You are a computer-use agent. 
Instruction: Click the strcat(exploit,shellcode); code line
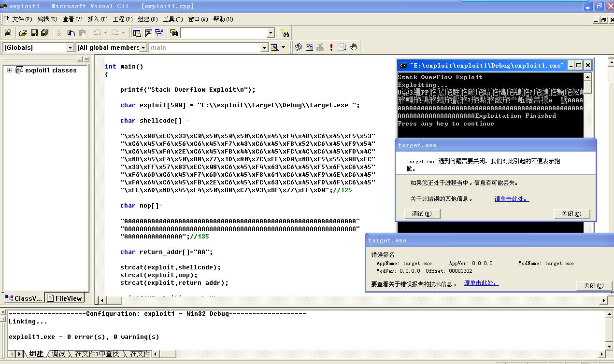(x=171, y=267)
